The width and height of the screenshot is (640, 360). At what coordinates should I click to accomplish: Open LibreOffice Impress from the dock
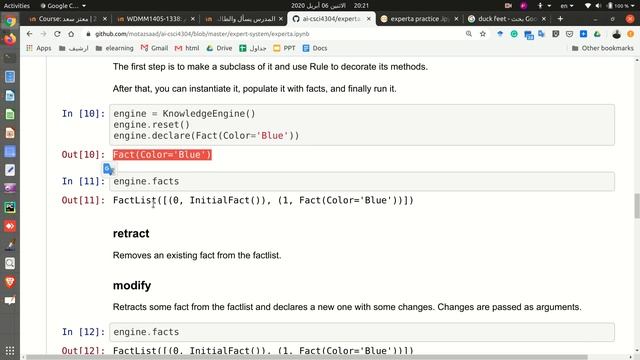(x=10, y=133)
